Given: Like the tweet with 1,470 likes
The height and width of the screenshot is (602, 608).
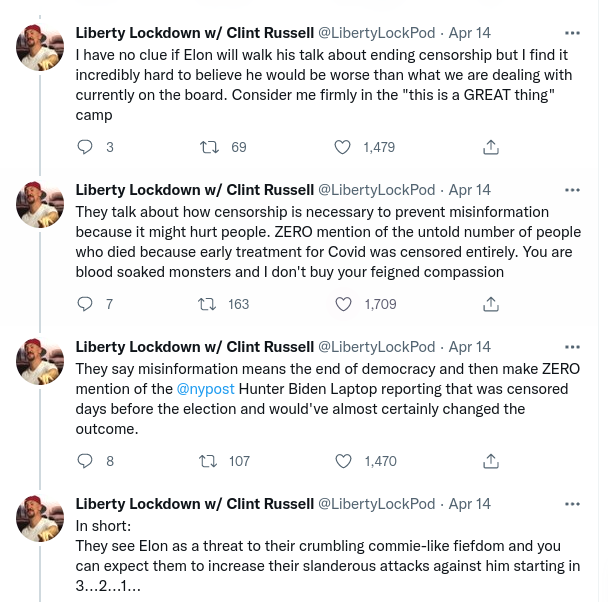Looking at the screenshot, I should pos(342,461).
